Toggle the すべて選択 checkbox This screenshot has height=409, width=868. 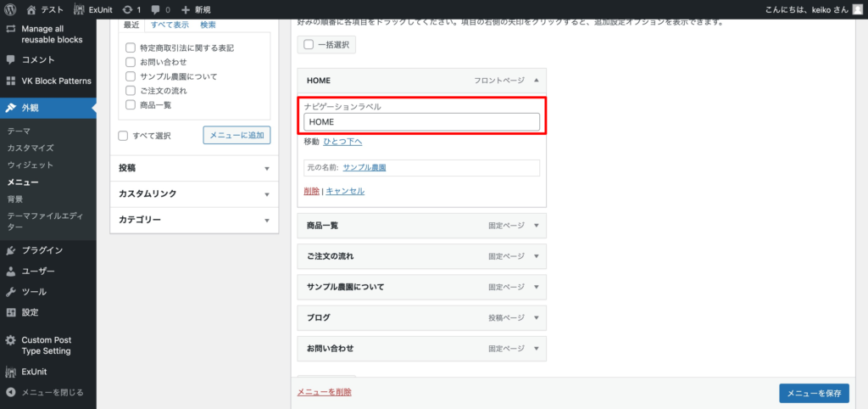click(x=123, y=135)
